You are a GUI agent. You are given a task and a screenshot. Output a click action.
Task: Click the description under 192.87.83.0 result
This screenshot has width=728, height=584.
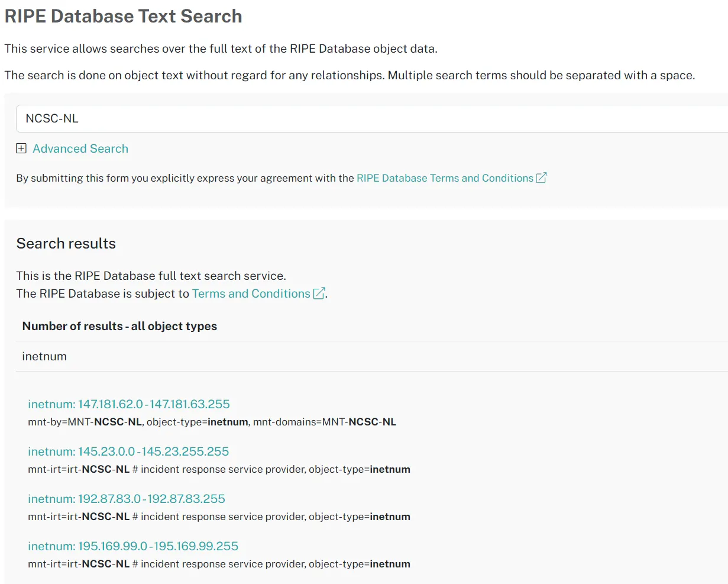(x=219, y=517)
